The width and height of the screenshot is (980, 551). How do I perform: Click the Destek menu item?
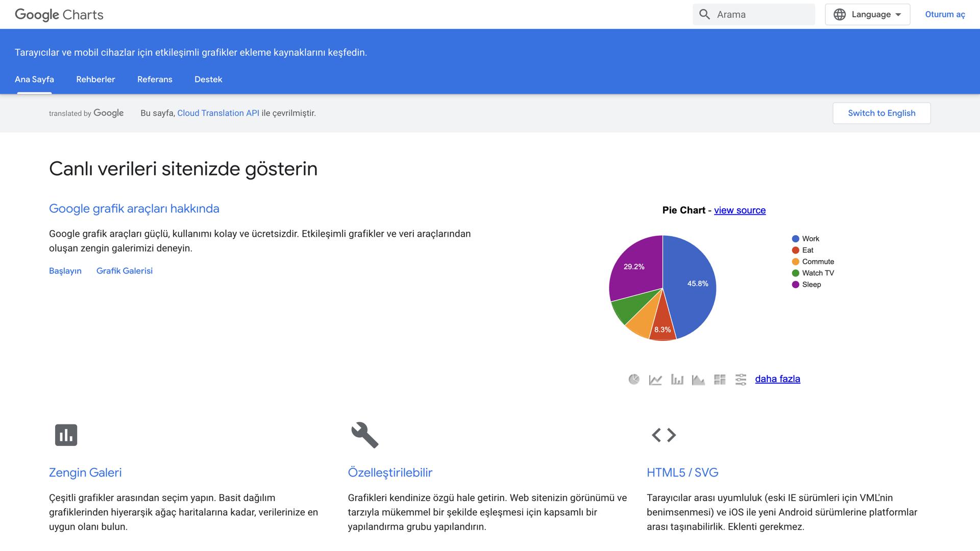208,79
